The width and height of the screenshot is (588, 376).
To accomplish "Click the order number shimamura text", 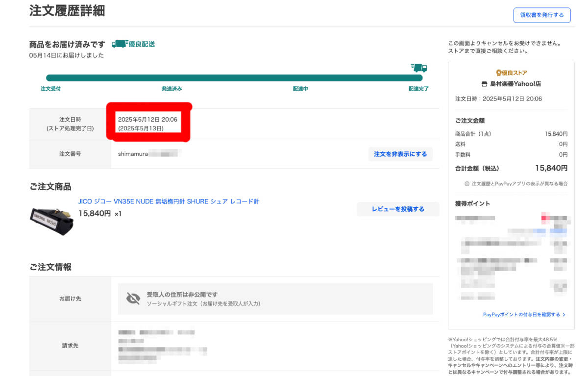I will click(x=133, y=154).
